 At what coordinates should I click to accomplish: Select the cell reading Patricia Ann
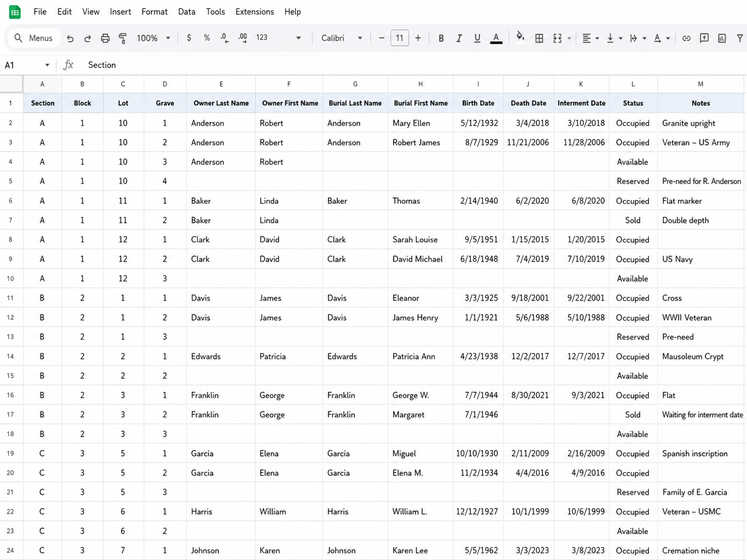point(420,356)
